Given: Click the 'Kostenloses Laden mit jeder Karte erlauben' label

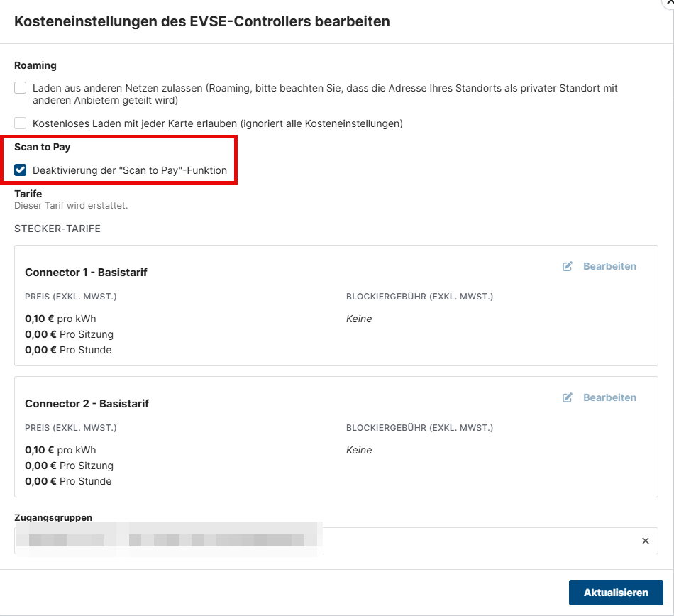Looking at the screenshot, I should click(218, 123).
